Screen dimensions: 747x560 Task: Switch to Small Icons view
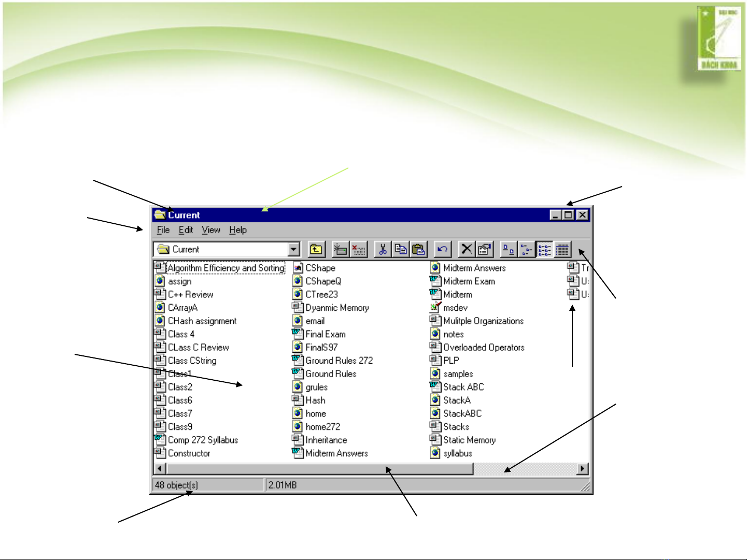[526, 250]
